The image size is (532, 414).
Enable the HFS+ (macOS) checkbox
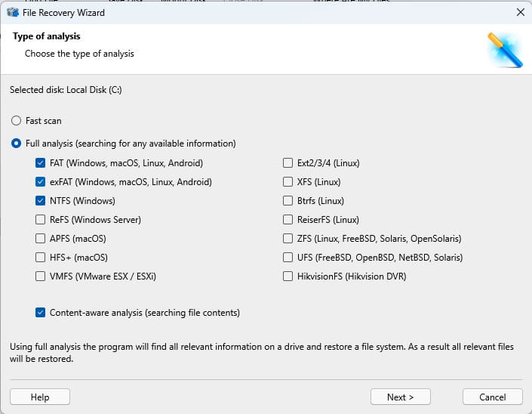pos(40,258)
